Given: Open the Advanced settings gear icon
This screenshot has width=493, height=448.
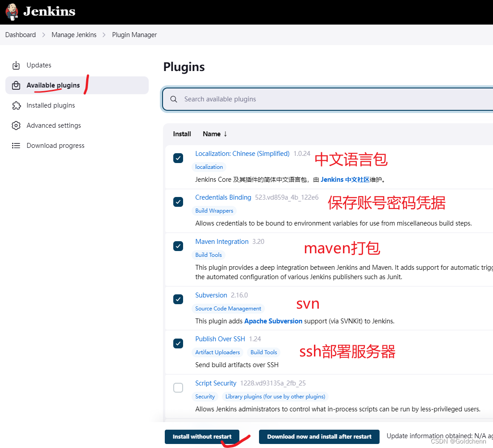Looking at the screenshot, I should coord(17,126).
